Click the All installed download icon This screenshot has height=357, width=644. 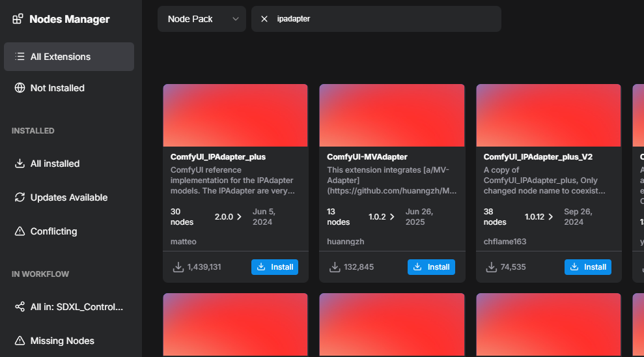[20, 164]
